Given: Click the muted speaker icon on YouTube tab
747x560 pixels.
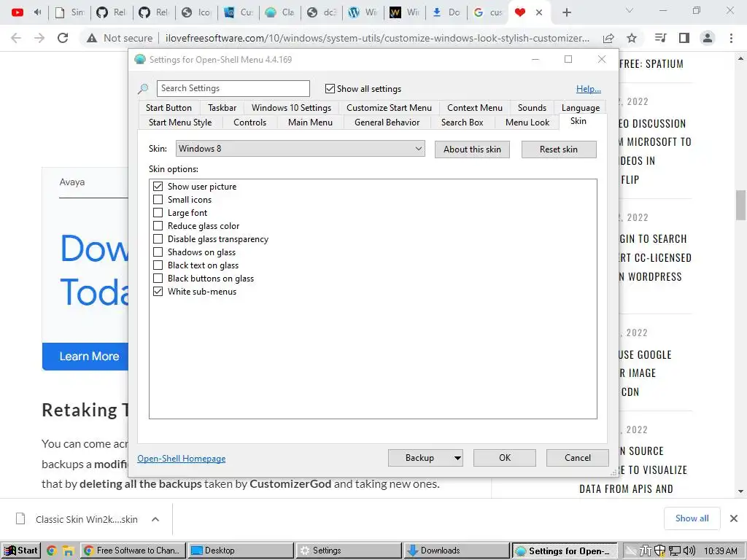Looking at the screenshot, I should (x=37, y=12).
